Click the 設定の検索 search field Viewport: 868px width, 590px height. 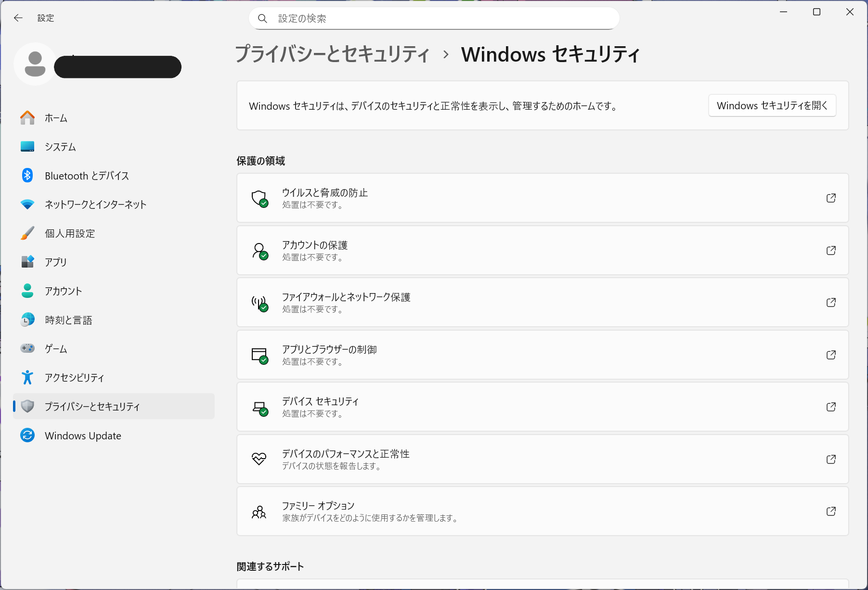tap(433, 18)
